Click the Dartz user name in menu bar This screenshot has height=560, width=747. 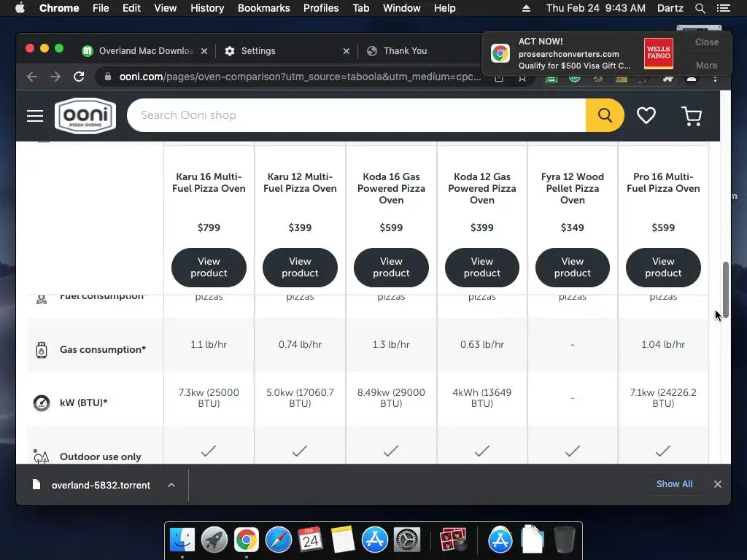pos(670,8)
